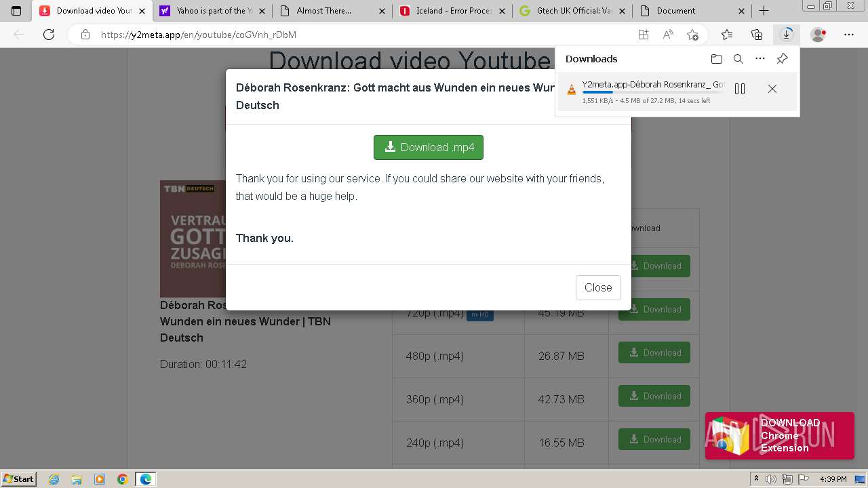Select the Edge icon in taskbar
This screenshot has width=868, height=488.
[146, 479]
